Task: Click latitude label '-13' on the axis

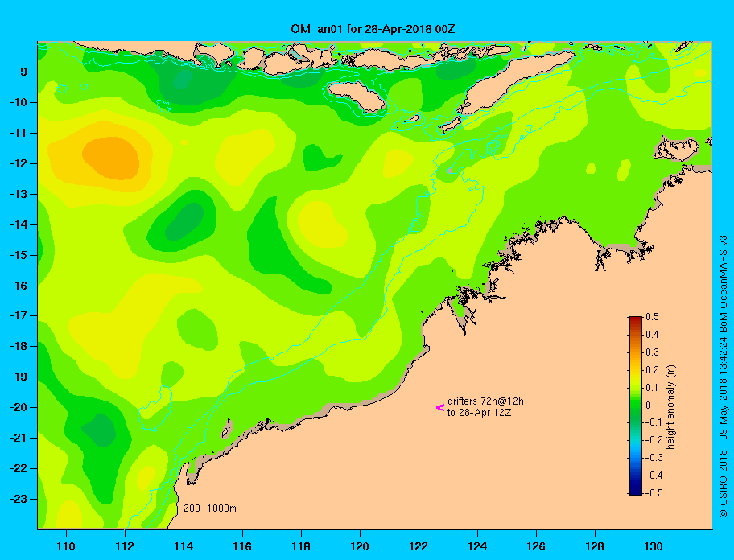Action: pos(18,194)
